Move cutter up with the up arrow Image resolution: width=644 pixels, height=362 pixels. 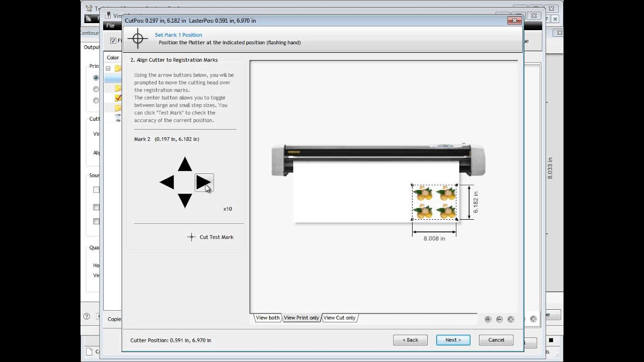pyautogui.click(x=185, y=164)
